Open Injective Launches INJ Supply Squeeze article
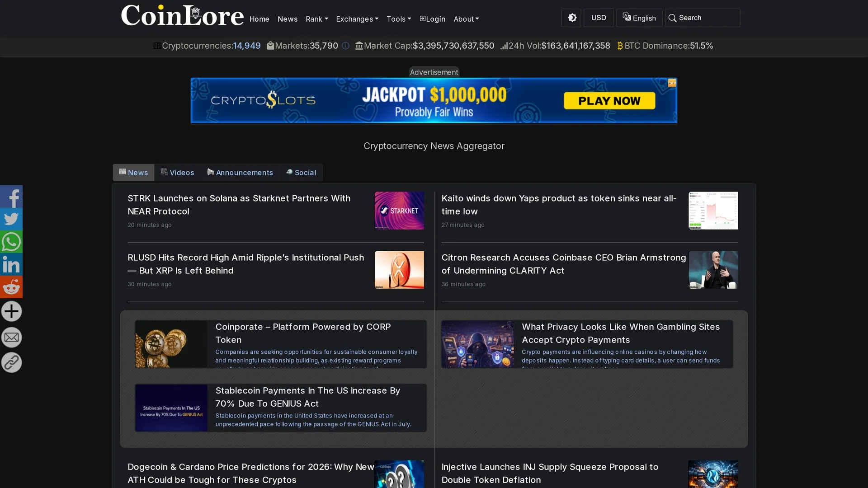The width and height of the screenshot is (868, 488). pos(550,473)
